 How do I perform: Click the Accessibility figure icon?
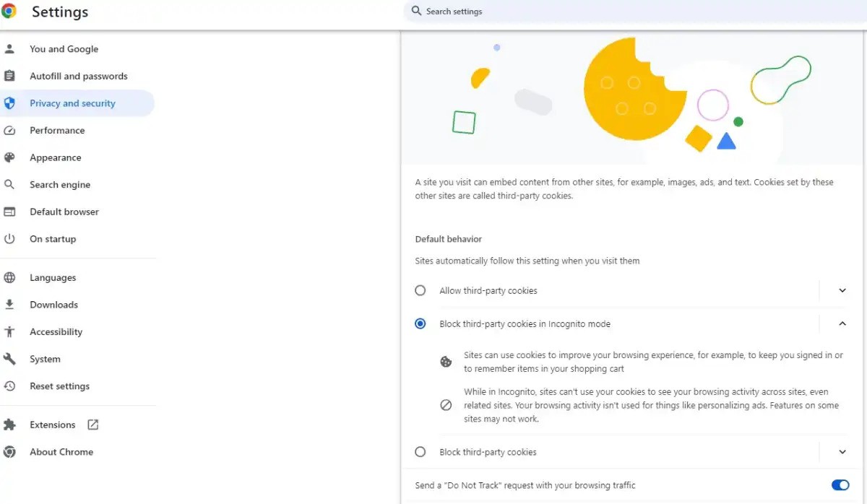[x=9, y=332]
